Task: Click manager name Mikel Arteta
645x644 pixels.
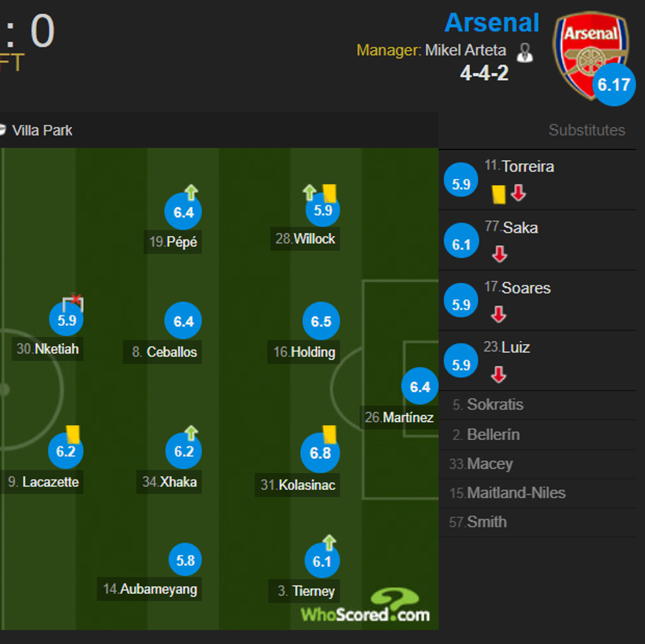Action: pos(467,51)
